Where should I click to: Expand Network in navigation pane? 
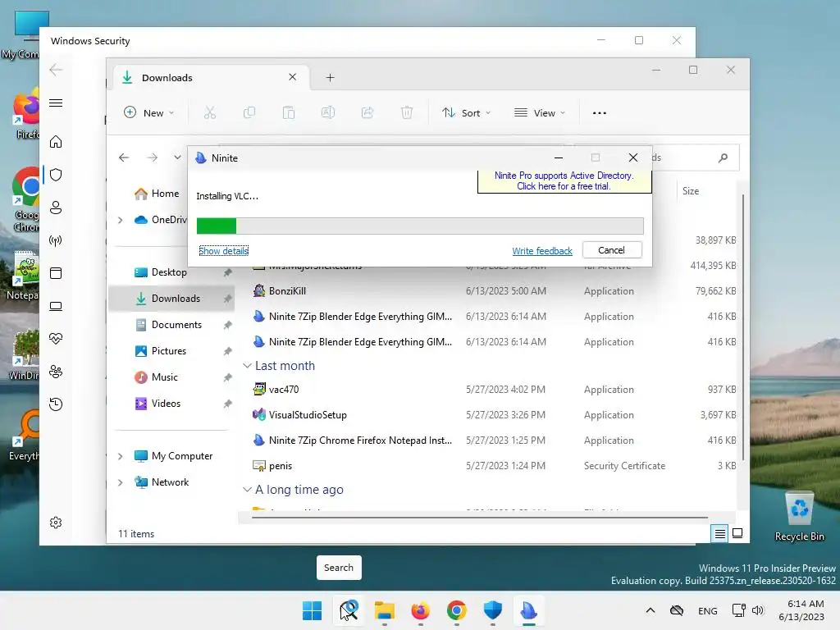pos(121,482)
